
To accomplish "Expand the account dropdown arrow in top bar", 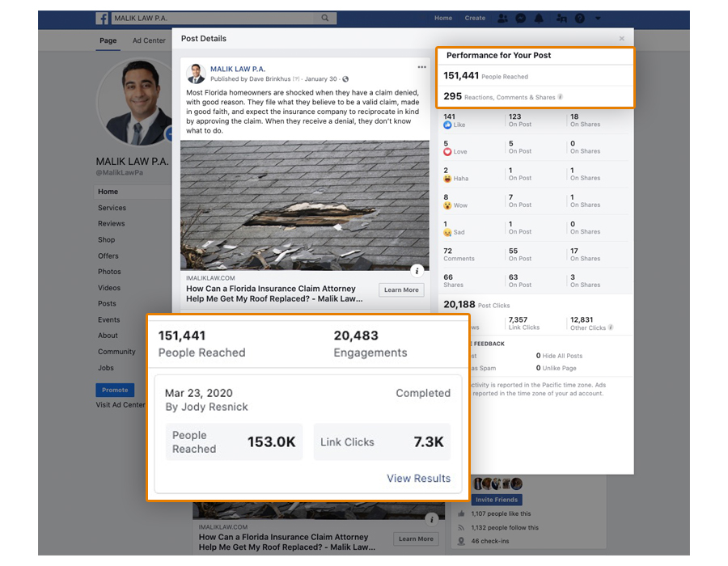I will tap(598, 18).
